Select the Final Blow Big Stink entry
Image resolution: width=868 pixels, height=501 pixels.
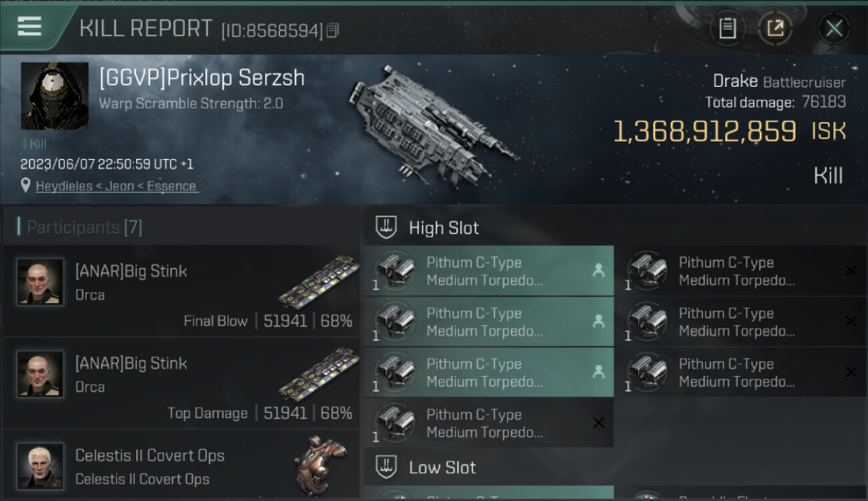click(182, 291)
